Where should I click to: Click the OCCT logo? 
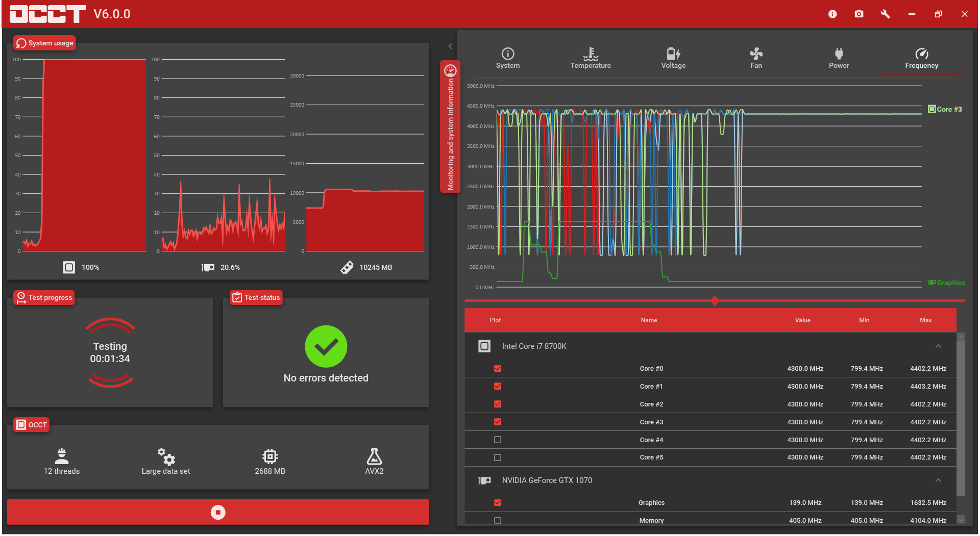[x=47, y=14]
